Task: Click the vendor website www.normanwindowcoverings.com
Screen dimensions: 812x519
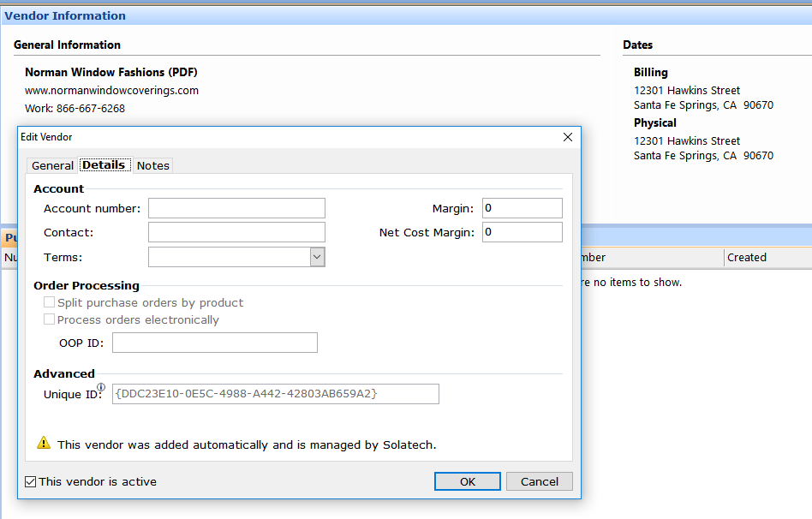Action: point(111,90)
